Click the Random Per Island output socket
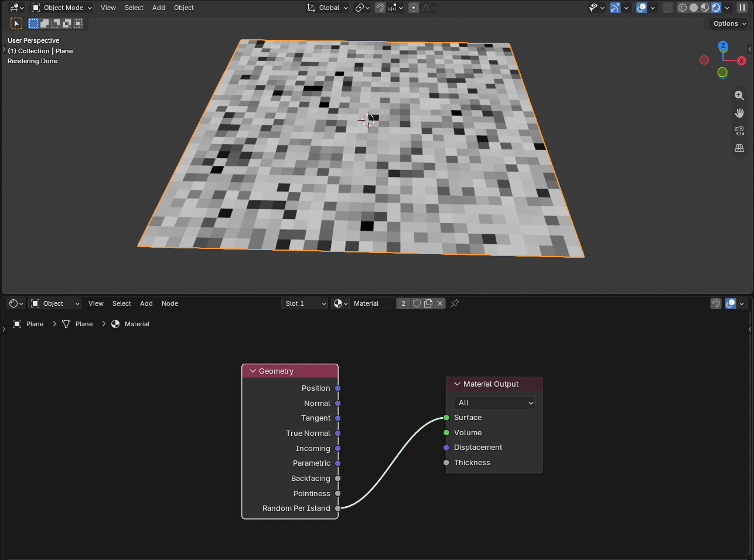754x560 pixels. (x=338, y=508)
